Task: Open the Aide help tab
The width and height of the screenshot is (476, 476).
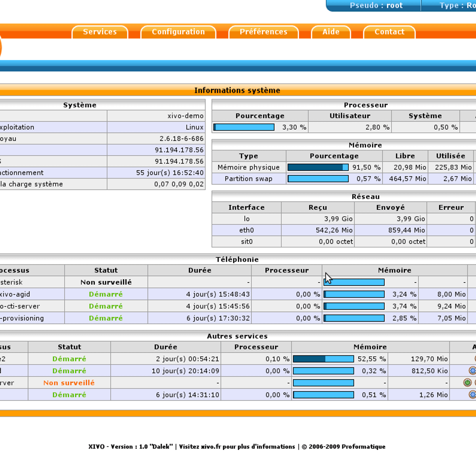Action: click(x=331, y=32)
